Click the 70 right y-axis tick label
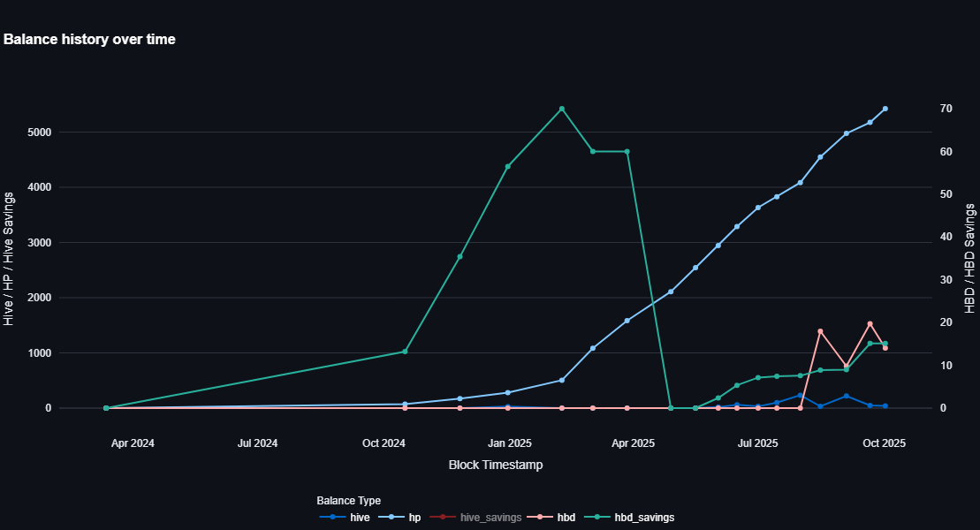This screenshot has height=530, width=980. [x=945, y=109]
